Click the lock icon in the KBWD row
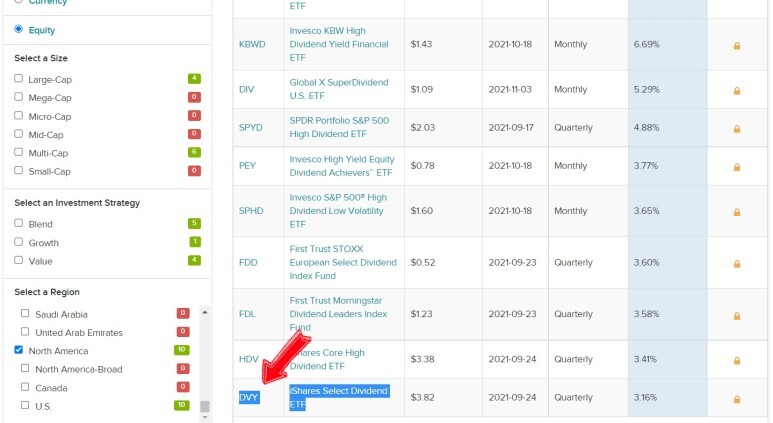This screenshot has height=423, width=773. coord(737,45)
